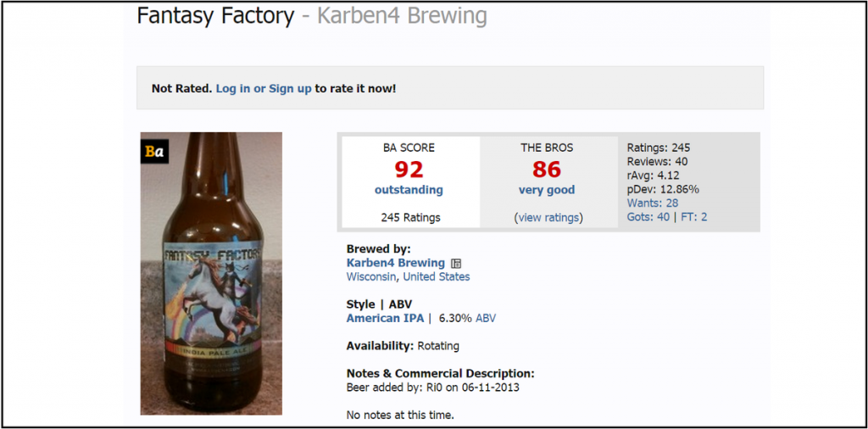The height and width of the screenshot is (429, 868).
Task: Click the BA score number 92
Action: pos(409,169)
